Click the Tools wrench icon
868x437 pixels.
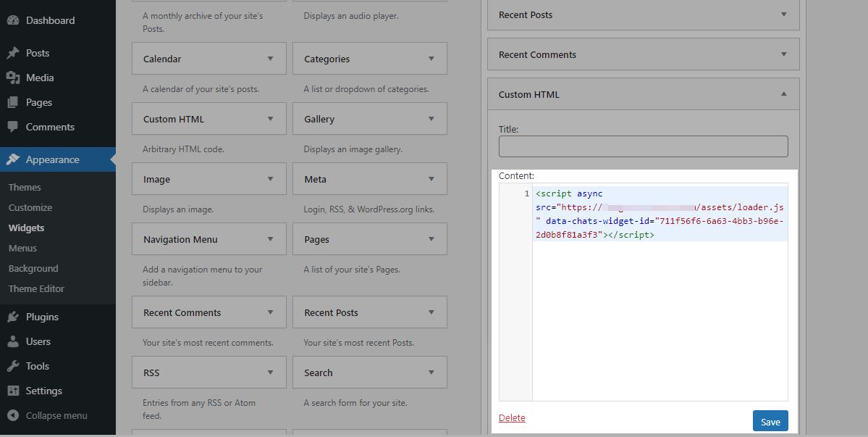click(x=13, y=366)
